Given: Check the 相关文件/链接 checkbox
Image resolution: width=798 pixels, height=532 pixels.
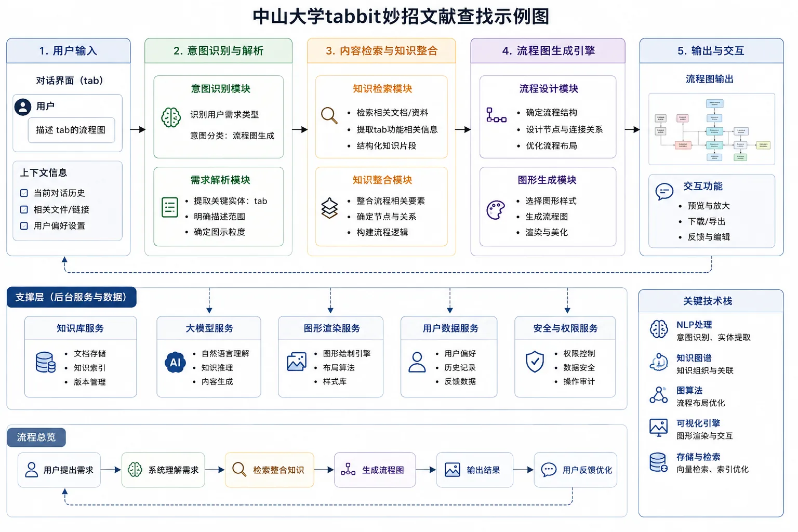Looking at the screenshot, I should [x=24, y=210].
